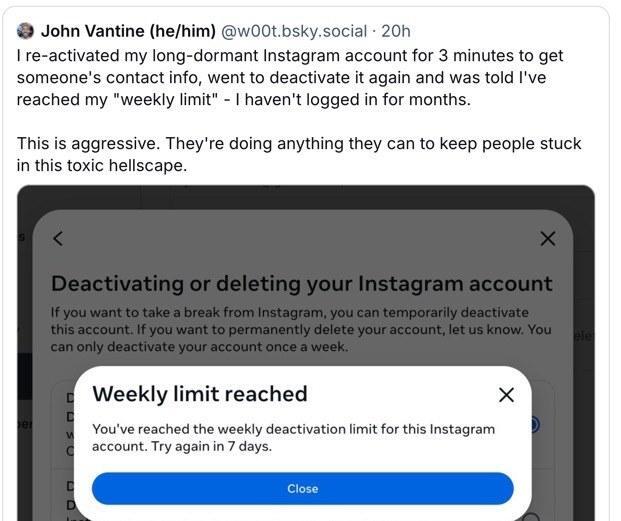The width and height of the screenshot is (621, 521).
Task: Close the Deactivating or deleting account dialog
Action: click(547, 238)
